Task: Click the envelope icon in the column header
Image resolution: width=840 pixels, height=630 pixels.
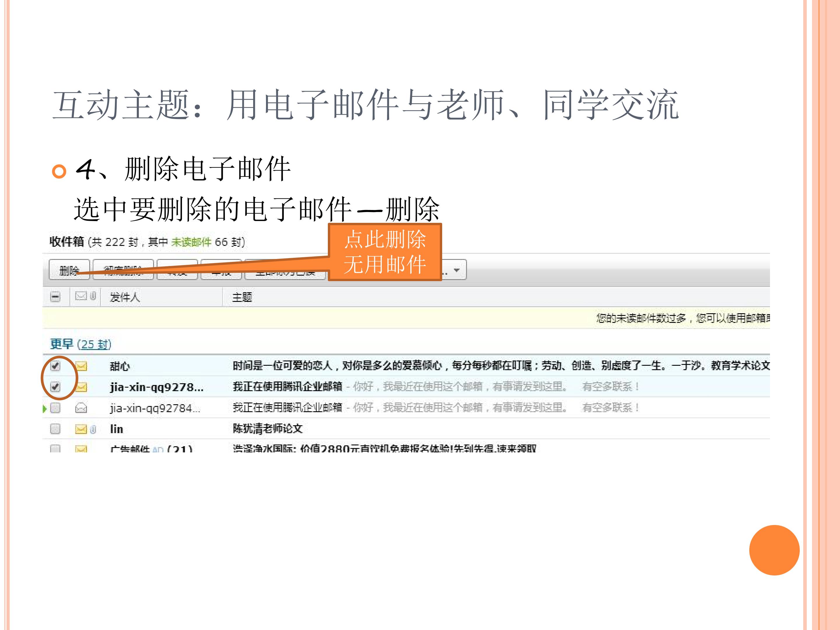Action: (x=81, y=296)
